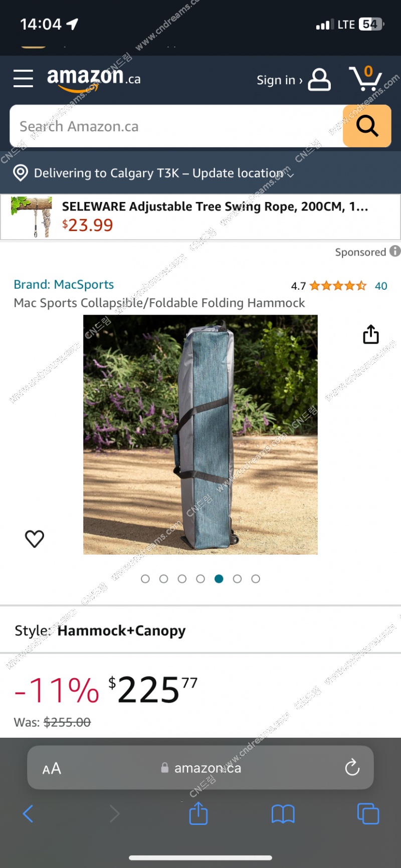The height and width of the screenshot is (868, 401).
Task: Select the last image carousel dot
Action: (256, 579)
